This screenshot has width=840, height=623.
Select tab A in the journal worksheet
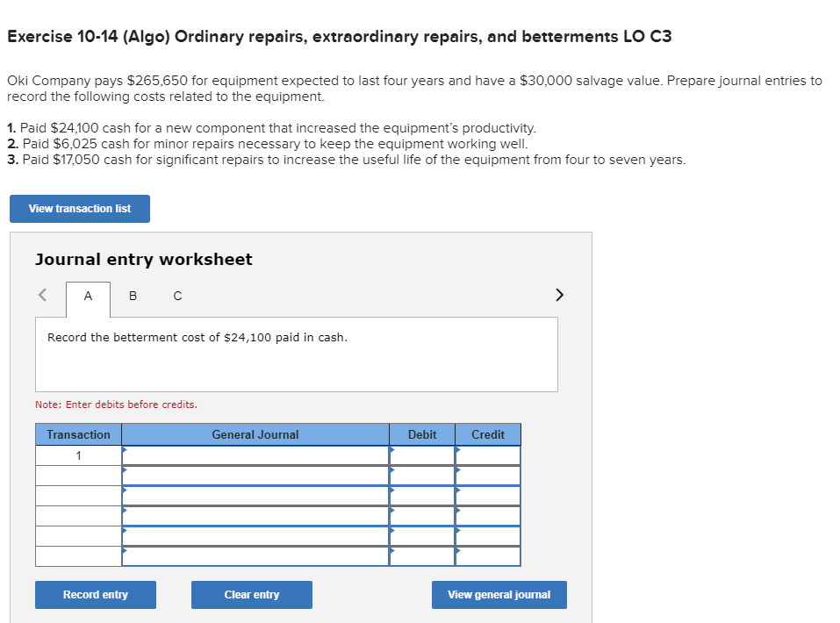(x=88, y=297)
